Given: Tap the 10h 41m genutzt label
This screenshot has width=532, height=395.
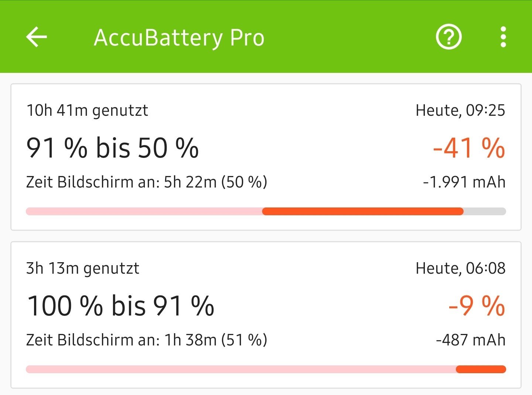Looking at the screenshot, I should pyautogui.click(x=87, y=110).
